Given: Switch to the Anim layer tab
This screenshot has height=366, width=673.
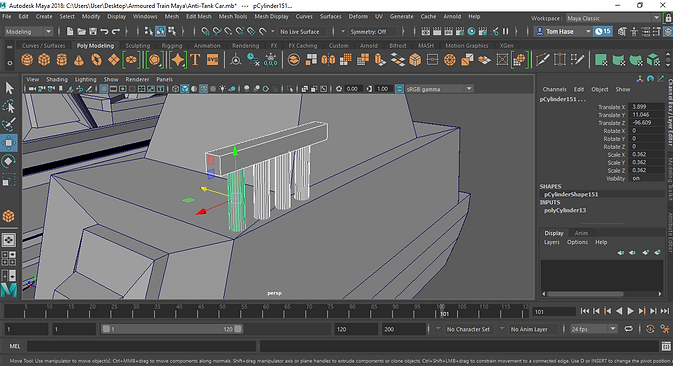Looking at the screenshot, I should [581, 233].
